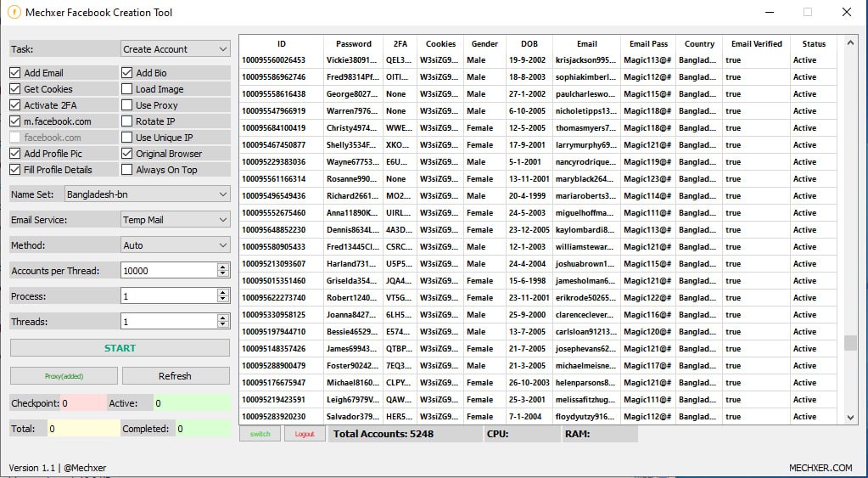The width and height of the screenshot is (868, 478).
Task: Toggle the Add Email checkbox
Action: [x=15, y=72]
